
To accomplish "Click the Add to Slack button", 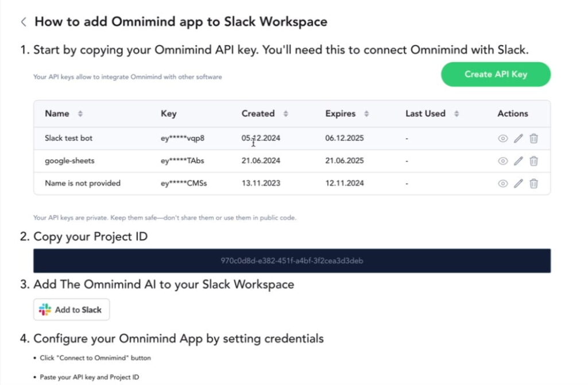I will tap(71, 309).
